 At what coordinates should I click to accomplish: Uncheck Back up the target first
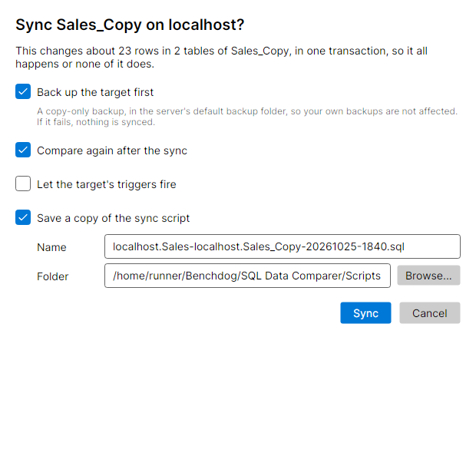tap(23, 91)
